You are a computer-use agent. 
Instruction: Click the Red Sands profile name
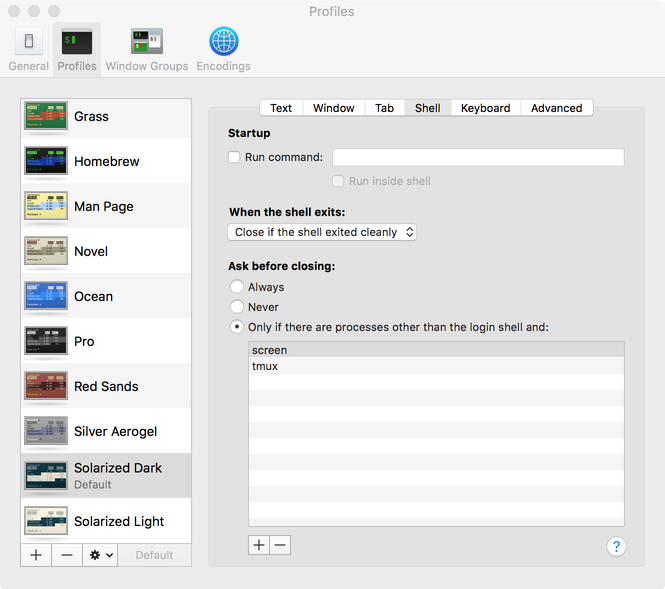coord(106,386)
